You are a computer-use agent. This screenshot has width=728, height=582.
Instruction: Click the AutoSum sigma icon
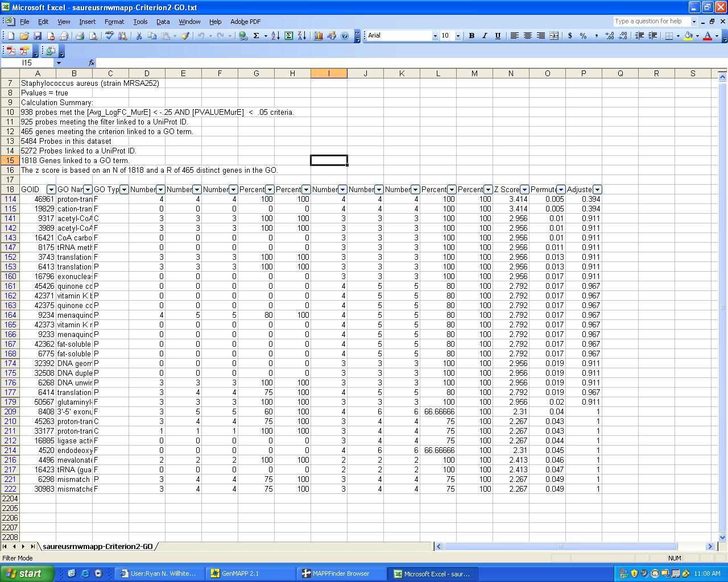257,36
